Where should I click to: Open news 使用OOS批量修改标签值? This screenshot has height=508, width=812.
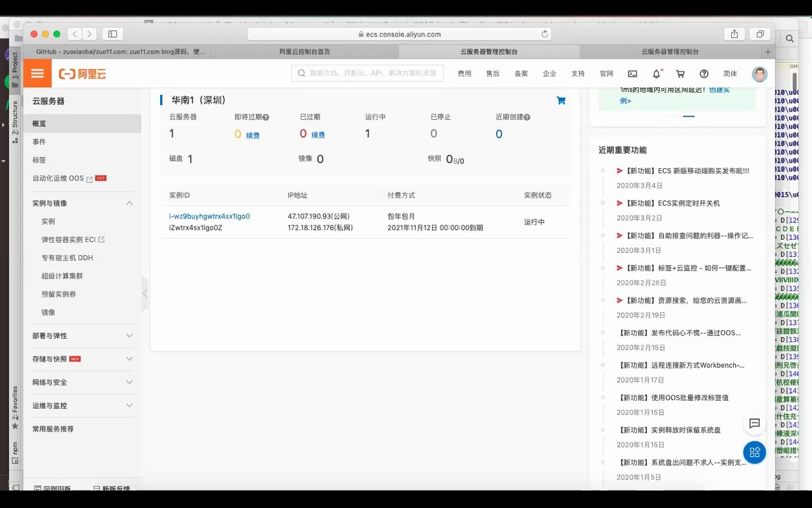coord(673,398)
